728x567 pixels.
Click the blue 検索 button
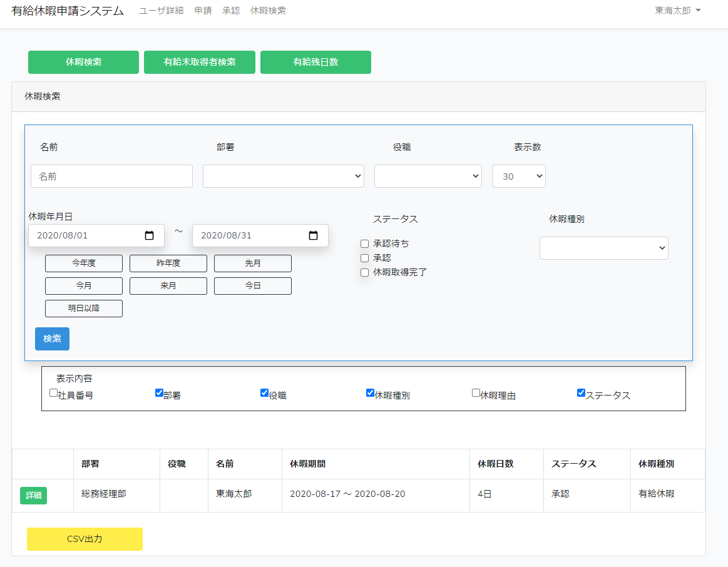52,339
